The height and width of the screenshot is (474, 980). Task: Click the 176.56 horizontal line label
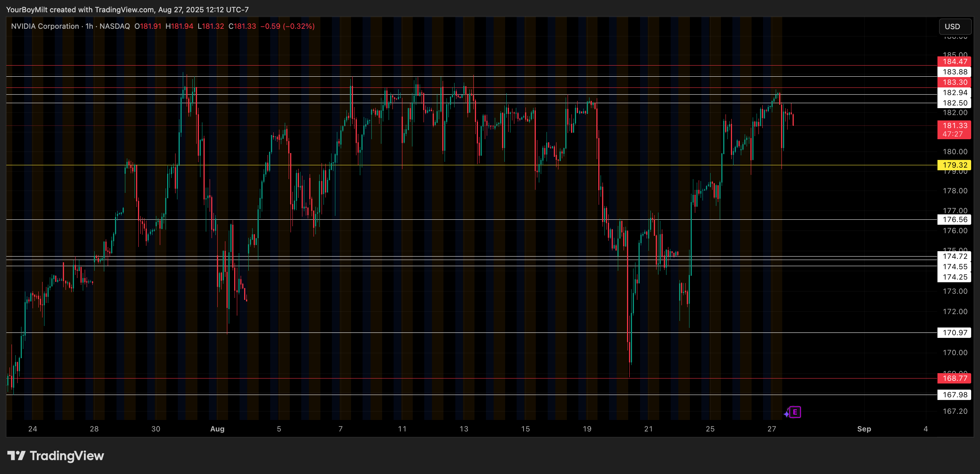tap(954, 219)
